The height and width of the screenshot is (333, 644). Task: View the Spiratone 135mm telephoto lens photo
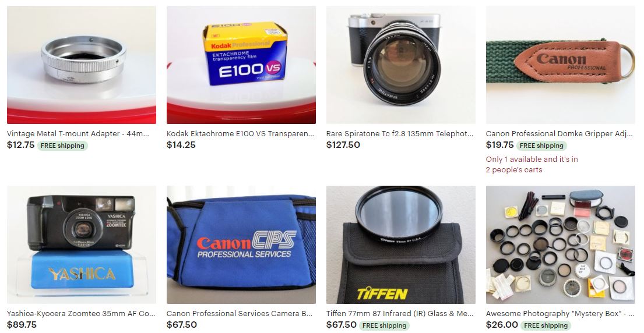pos(401,65)
